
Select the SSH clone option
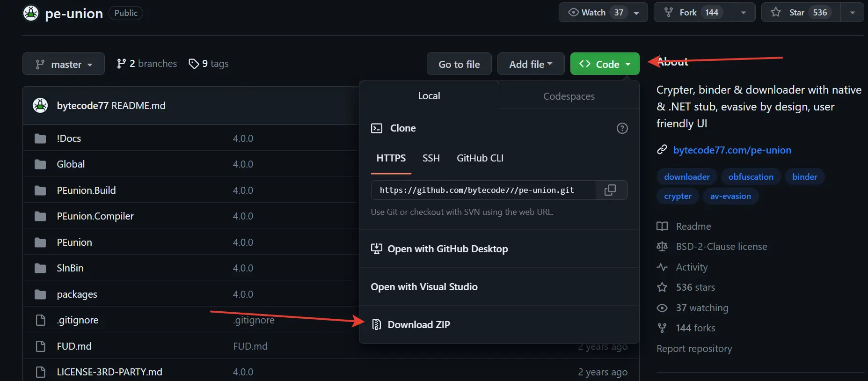tap(431, 158)
